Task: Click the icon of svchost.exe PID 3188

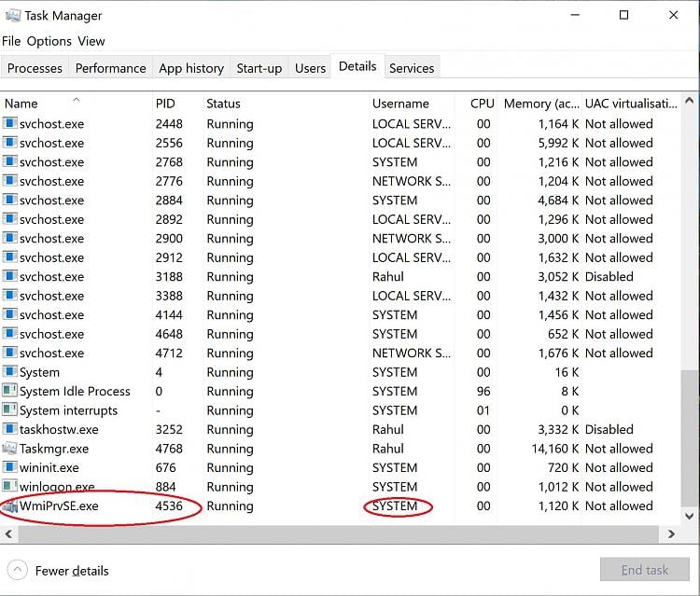Action: tap(10, 276)
